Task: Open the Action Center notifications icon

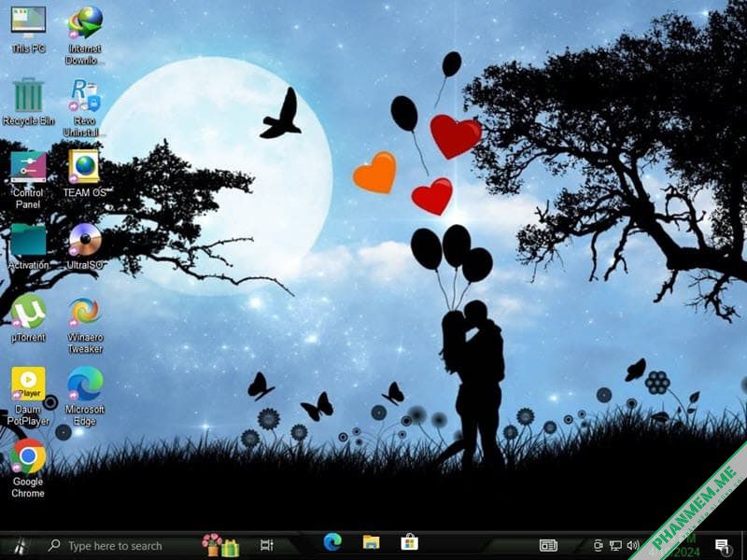Action: click(x=722, y=546)
